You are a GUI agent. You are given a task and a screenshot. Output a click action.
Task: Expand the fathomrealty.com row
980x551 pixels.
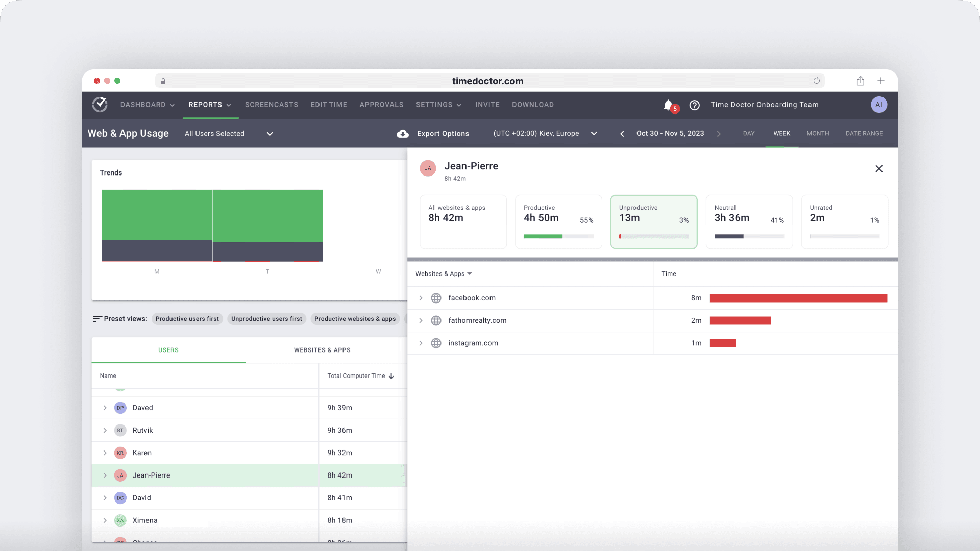(x=421, y=320)
